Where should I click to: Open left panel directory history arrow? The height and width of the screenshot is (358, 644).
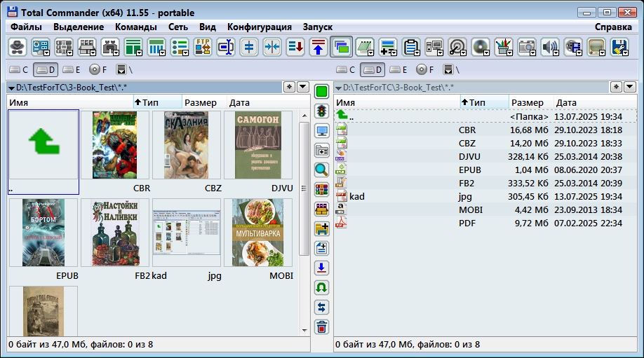pos(302,87)
